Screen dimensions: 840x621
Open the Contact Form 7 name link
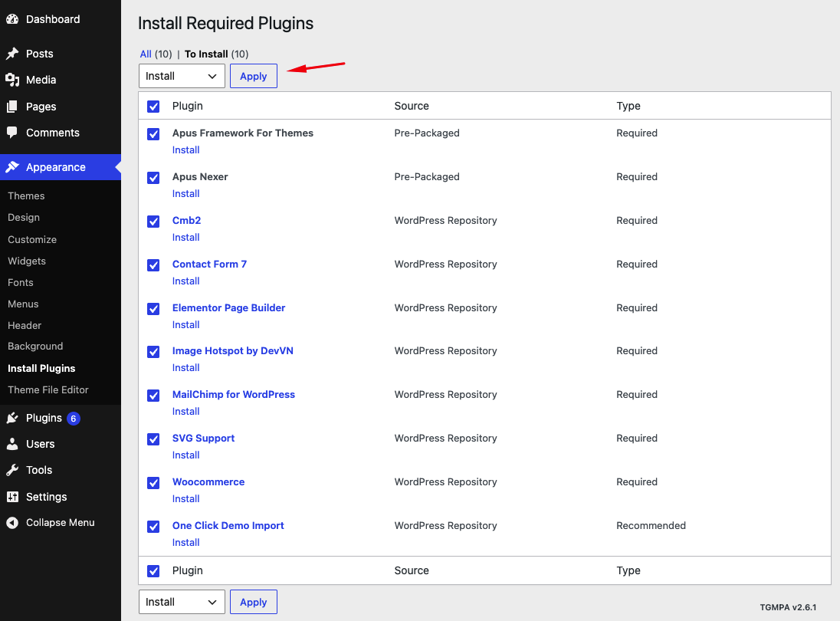click(x=209, y=264)
